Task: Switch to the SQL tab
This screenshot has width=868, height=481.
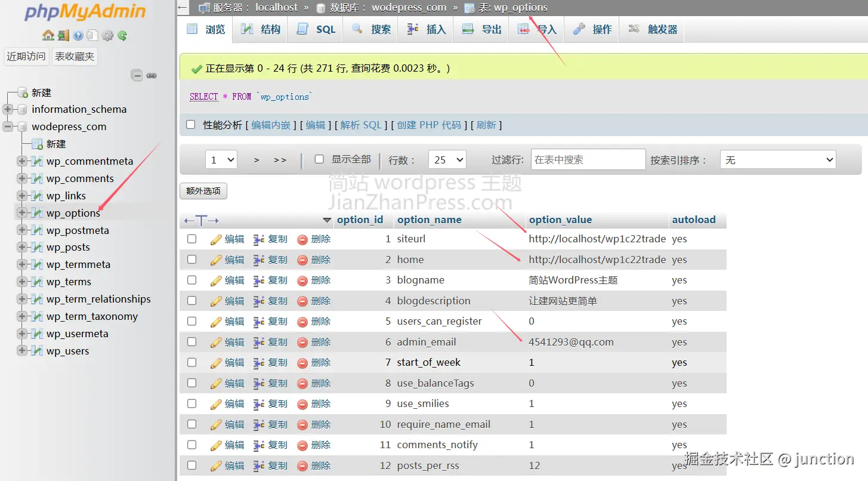Action: 316,29
